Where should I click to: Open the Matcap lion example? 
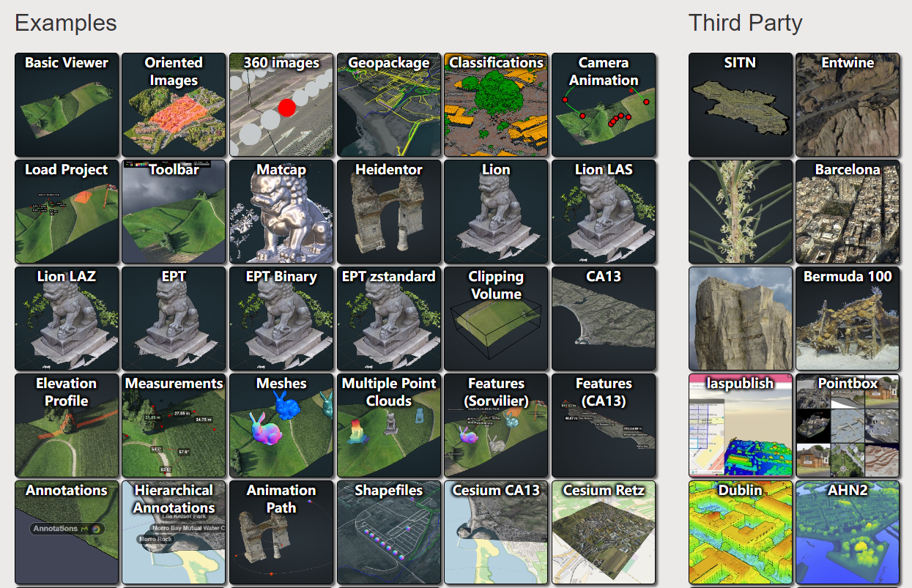pyautogui.click(x=281, y=212)
